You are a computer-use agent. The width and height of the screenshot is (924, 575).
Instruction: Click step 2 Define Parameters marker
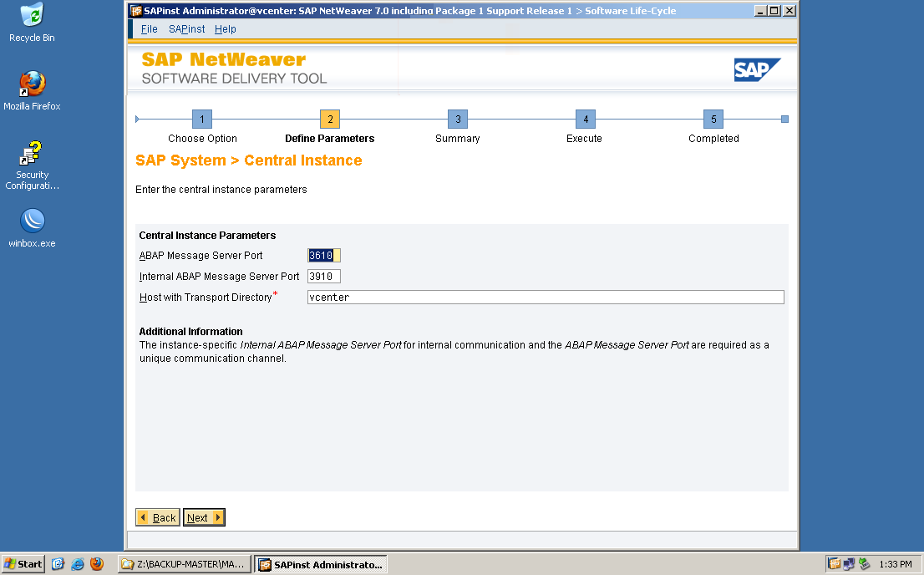click(330, 120)
